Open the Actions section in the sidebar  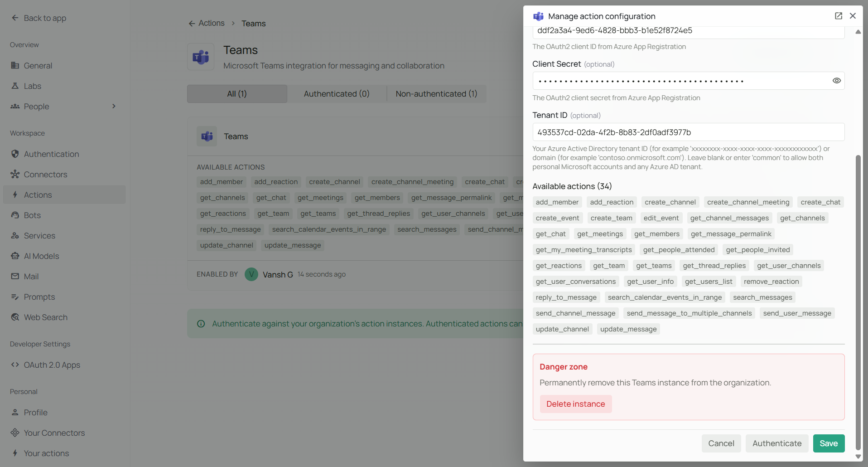coord(38,195)
